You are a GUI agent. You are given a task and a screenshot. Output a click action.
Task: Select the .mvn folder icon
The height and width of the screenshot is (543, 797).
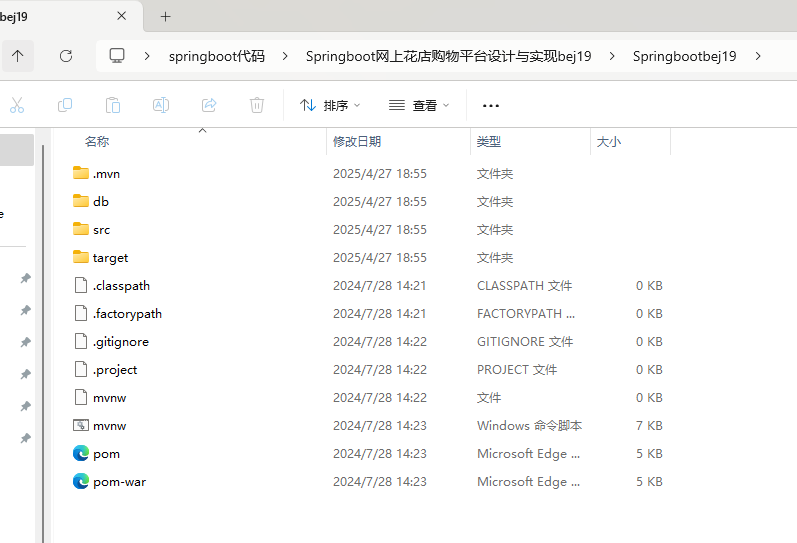click(x=81, y=173)
